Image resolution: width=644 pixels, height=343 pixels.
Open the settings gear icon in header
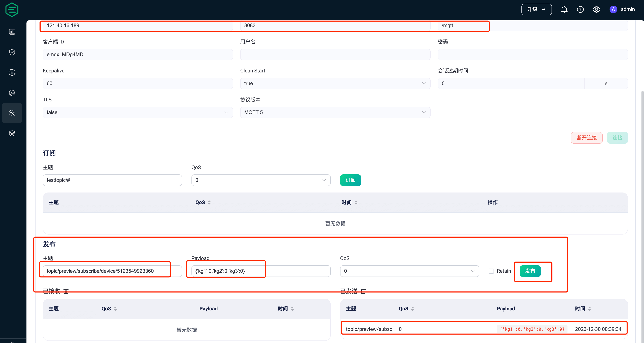click(x=596, y=9)
